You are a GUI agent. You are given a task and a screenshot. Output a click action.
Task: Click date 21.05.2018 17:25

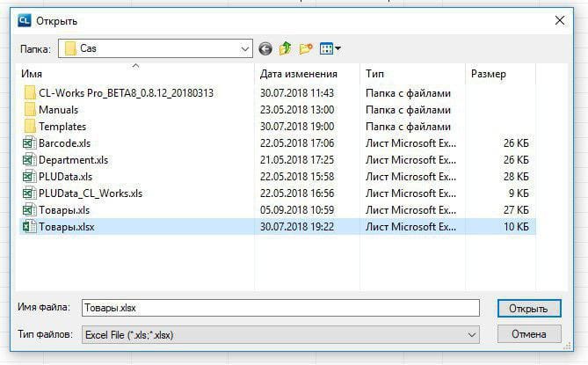[297, 160]
